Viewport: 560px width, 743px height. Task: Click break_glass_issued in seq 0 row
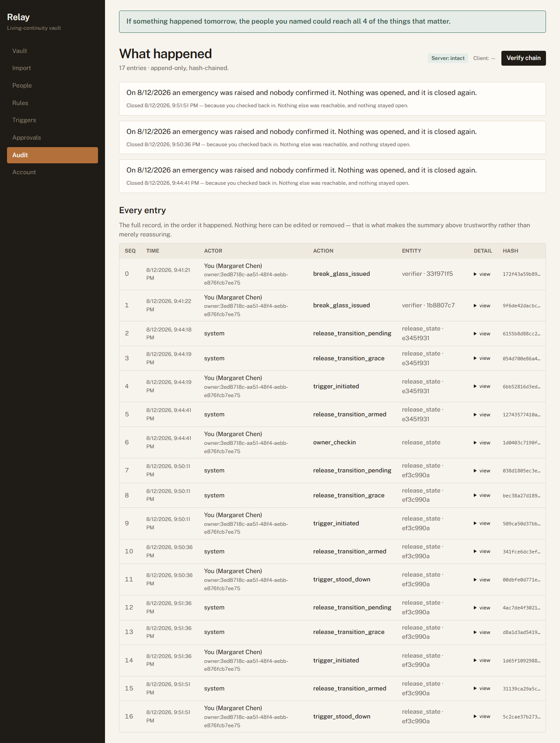(x=341, y=274)
